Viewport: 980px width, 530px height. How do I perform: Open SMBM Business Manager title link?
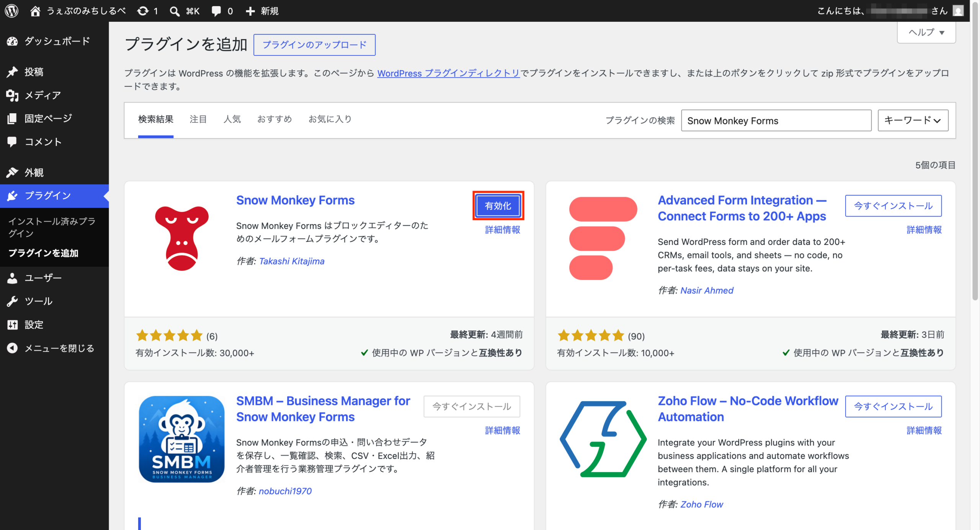click(x=323, y=409)
